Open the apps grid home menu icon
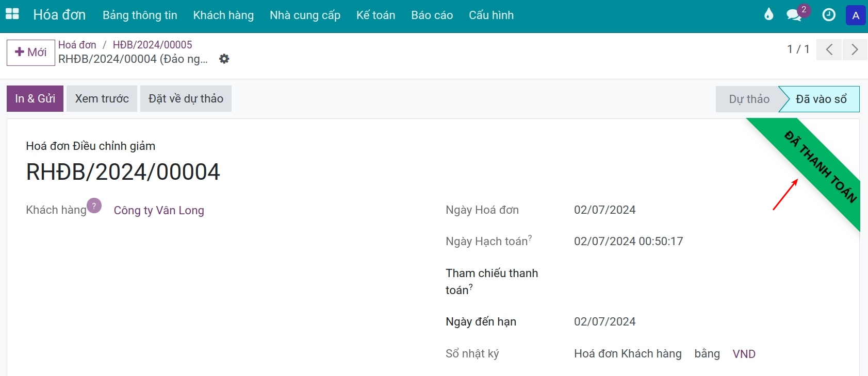868x376 pixels. (x=12, y=14)
